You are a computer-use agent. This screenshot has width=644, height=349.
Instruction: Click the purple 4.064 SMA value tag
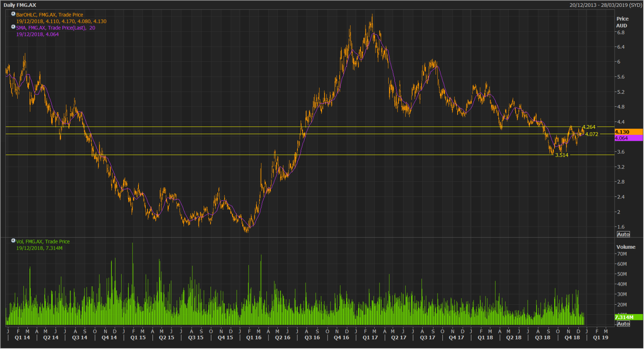(628, 138)
